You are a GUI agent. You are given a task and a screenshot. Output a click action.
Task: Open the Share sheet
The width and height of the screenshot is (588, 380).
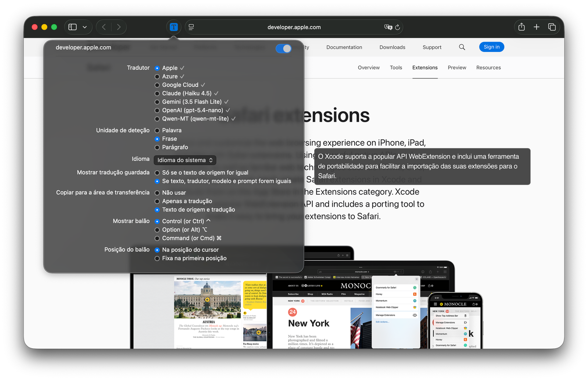[x=521, y=27]
